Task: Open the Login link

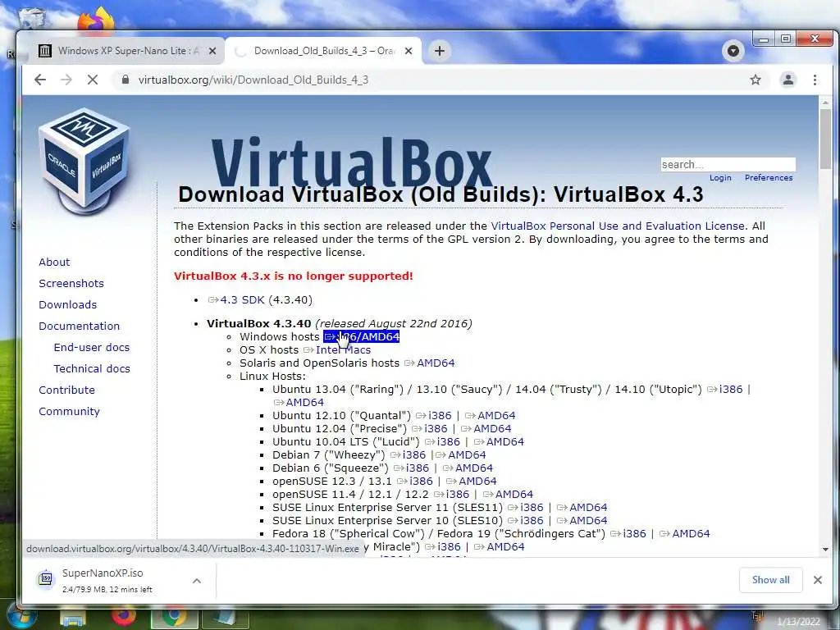Action: (720, 178)
